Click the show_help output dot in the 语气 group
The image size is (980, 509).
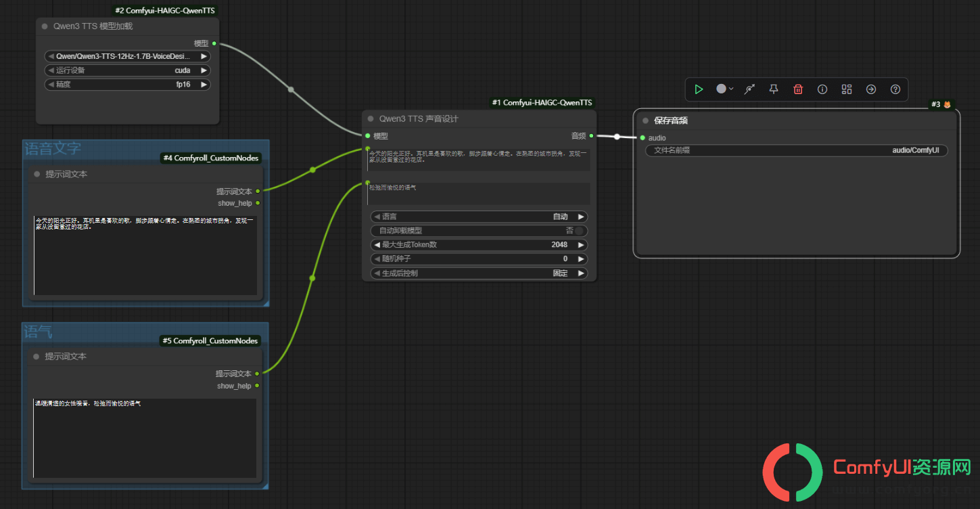[257, 386]
